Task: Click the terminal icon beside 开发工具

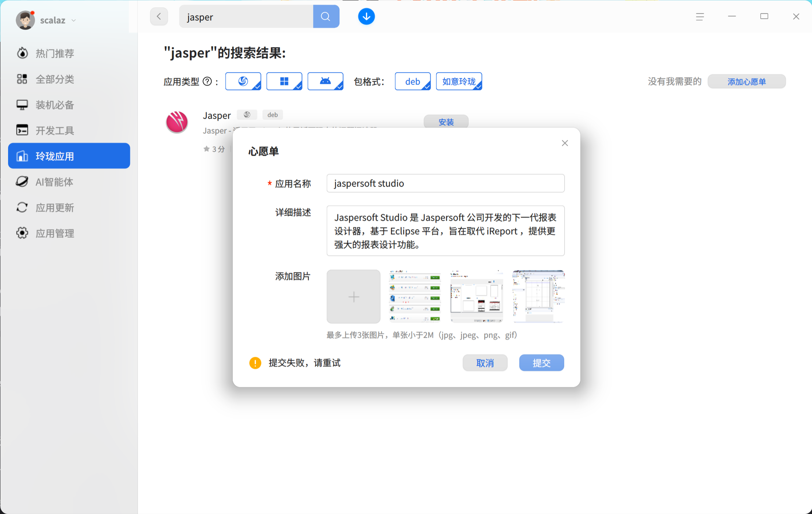Action: click(22, 130)
